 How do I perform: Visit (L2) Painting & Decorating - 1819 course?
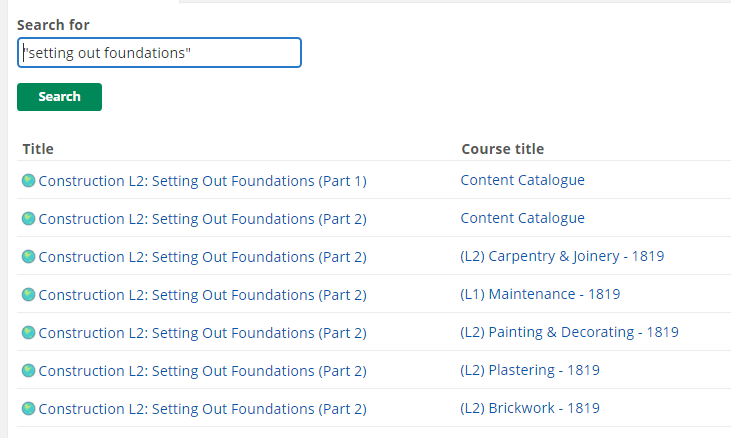point(569,333)
